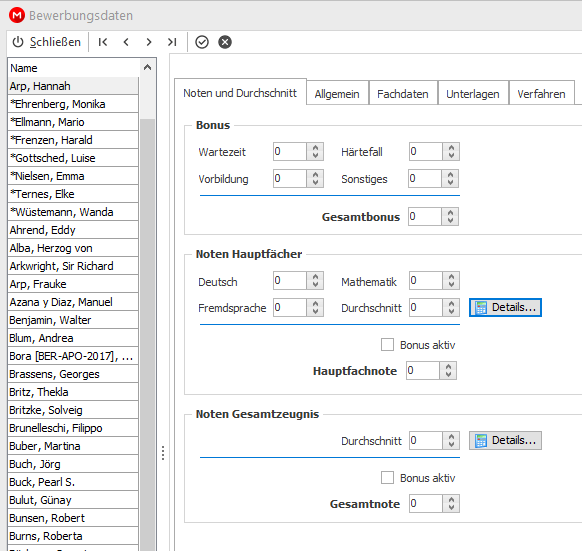Select Brassens, Georges in the list
This screenshot has height=551, width=582.
(x=73, y=374)
